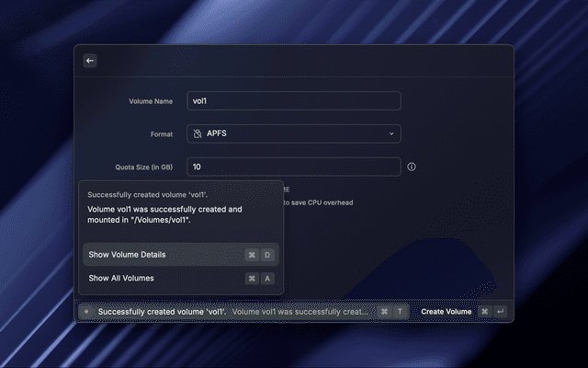The image size is (588, 368).
Task: Click the Command key badge in toast bar
Action: pos(384,312)
